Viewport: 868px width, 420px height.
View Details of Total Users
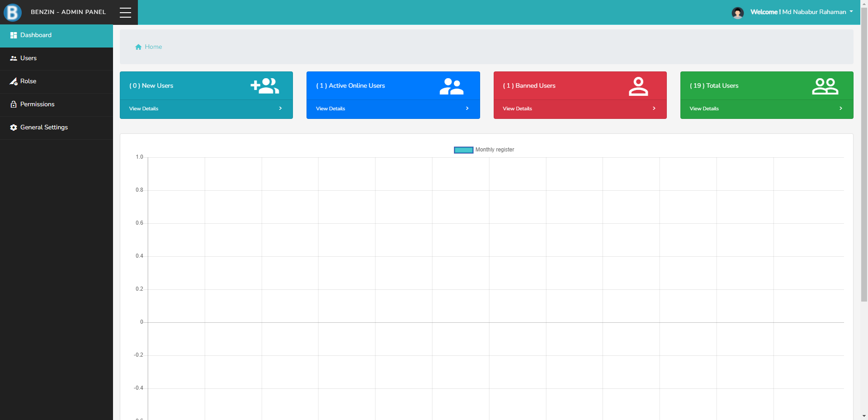704,109
